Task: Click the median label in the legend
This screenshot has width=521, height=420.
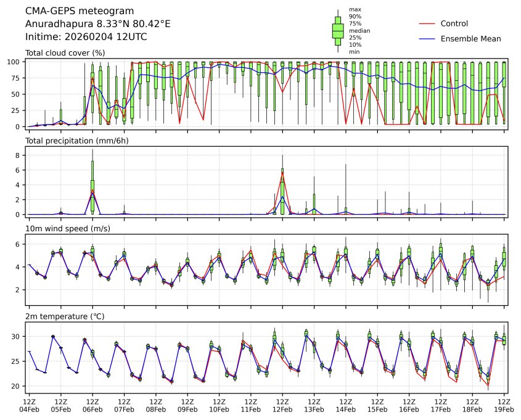Action: pos(356,31)
